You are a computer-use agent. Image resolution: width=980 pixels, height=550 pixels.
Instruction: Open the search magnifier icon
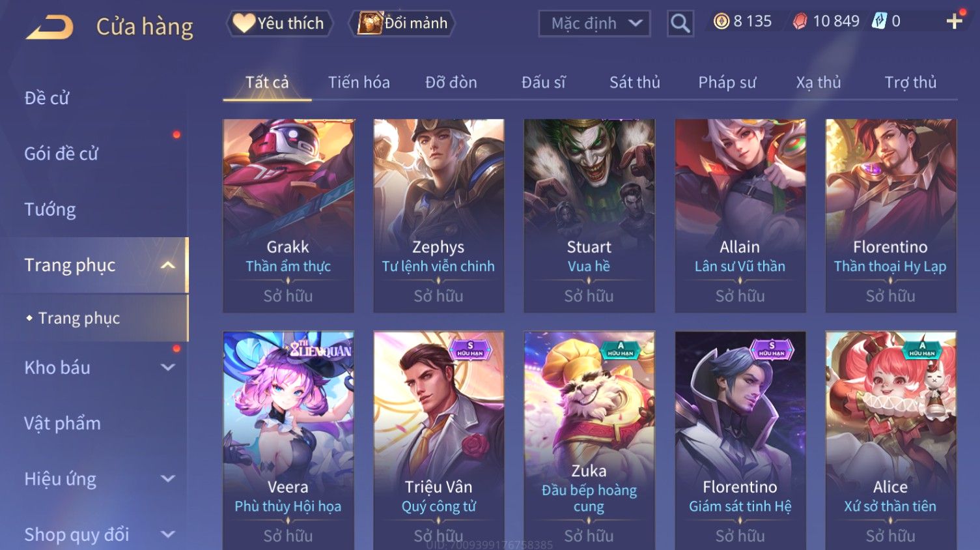click(680, 23)
